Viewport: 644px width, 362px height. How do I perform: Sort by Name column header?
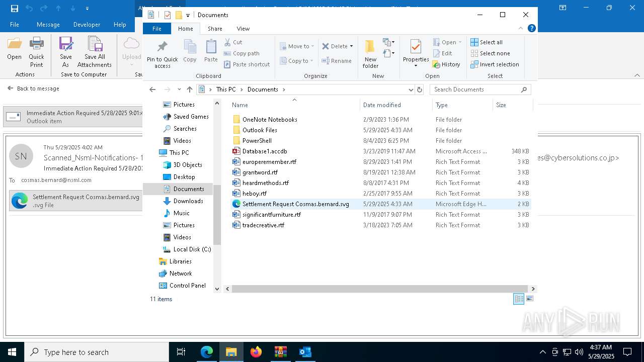coord(294,105)
